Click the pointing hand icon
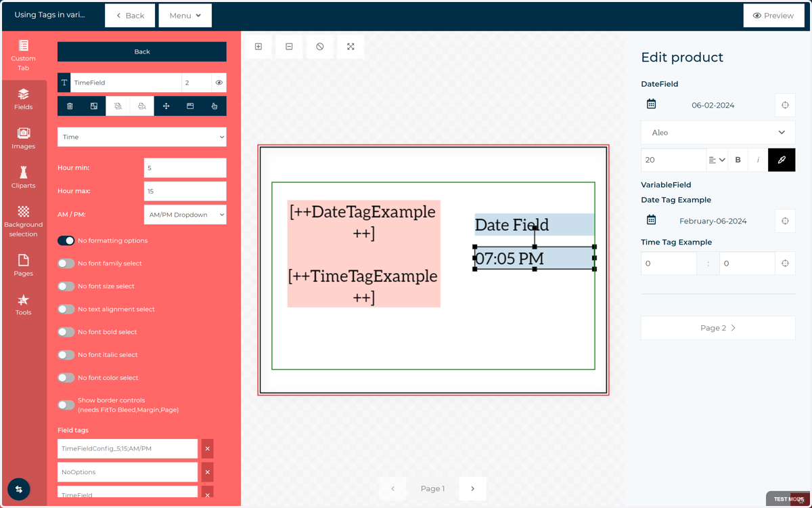The width and height of the screenshot is (812, 508). (215, 106)
